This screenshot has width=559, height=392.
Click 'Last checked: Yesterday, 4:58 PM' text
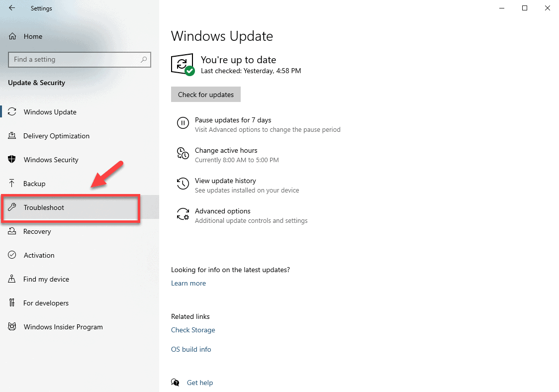point(251,71)
